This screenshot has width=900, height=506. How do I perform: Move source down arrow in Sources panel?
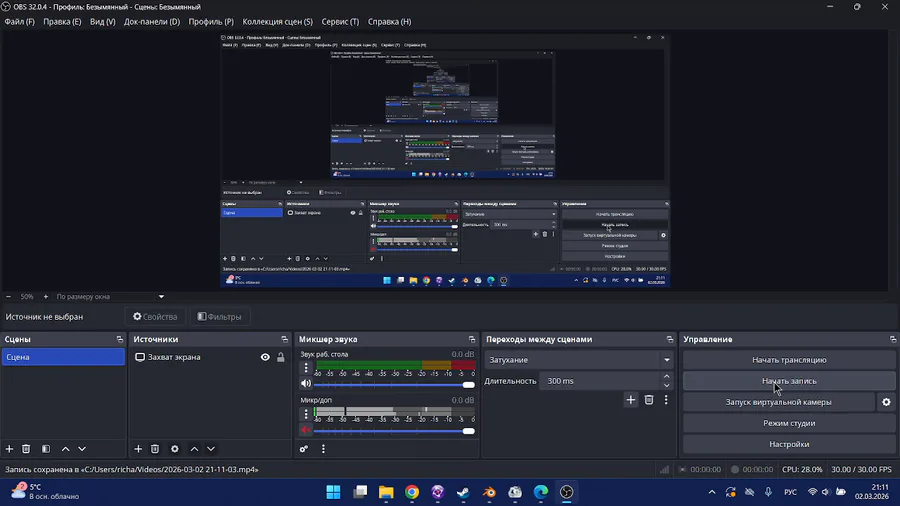coord(211,449)
